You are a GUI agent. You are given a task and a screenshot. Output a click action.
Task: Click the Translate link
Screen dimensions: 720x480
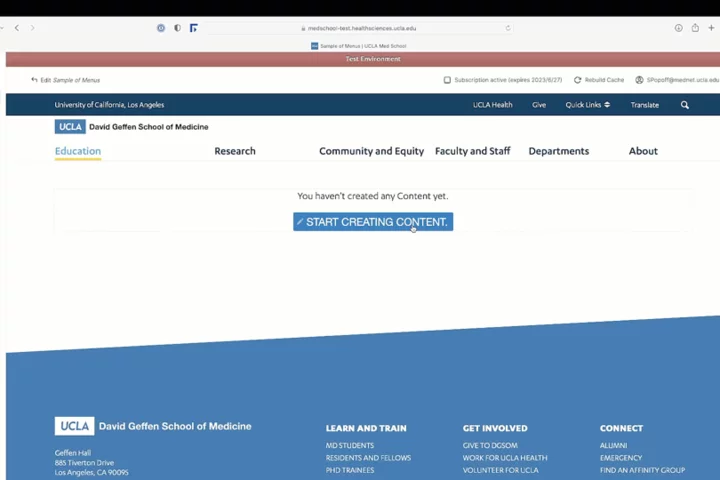tap(645, 105)
